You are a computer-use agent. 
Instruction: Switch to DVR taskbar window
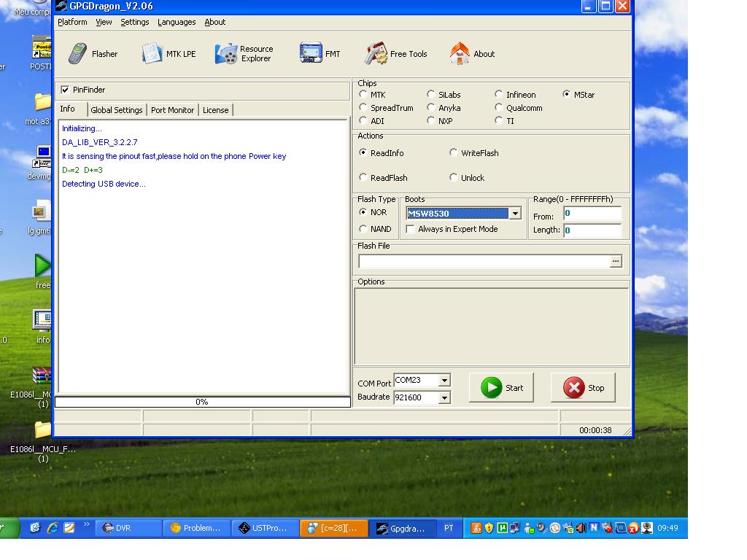(x=128, y=528)
